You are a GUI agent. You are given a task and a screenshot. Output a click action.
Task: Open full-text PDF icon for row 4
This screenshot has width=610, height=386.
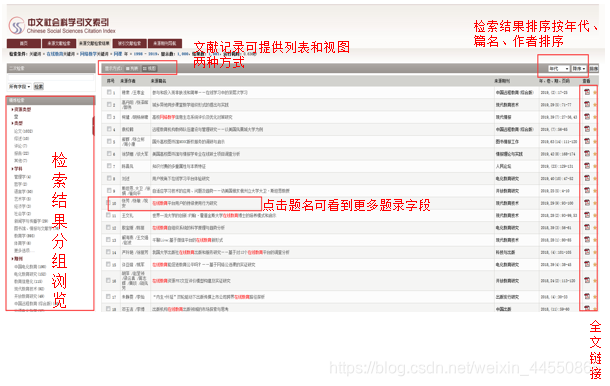point(587,129)
